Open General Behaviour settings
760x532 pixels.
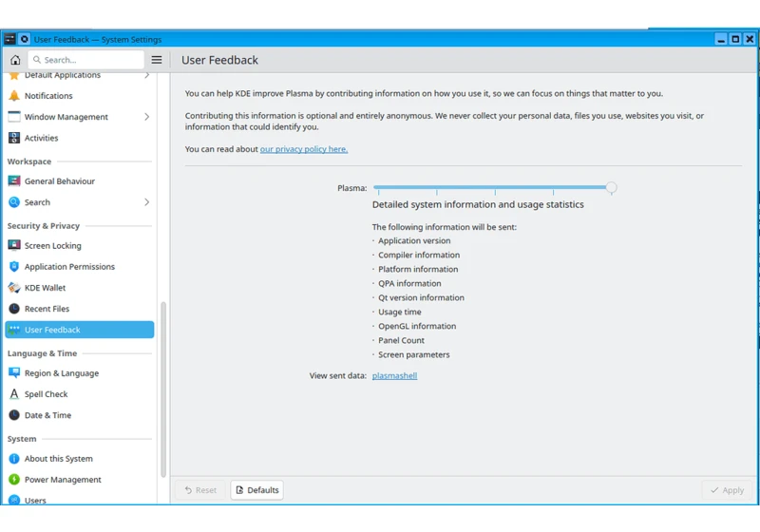click(80, 180)
